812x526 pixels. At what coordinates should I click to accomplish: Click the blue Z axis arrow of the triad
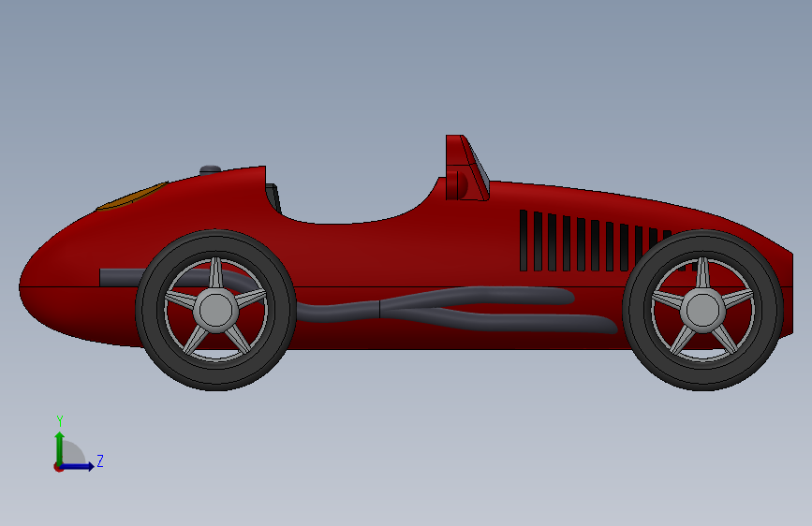tap(78, 466)
